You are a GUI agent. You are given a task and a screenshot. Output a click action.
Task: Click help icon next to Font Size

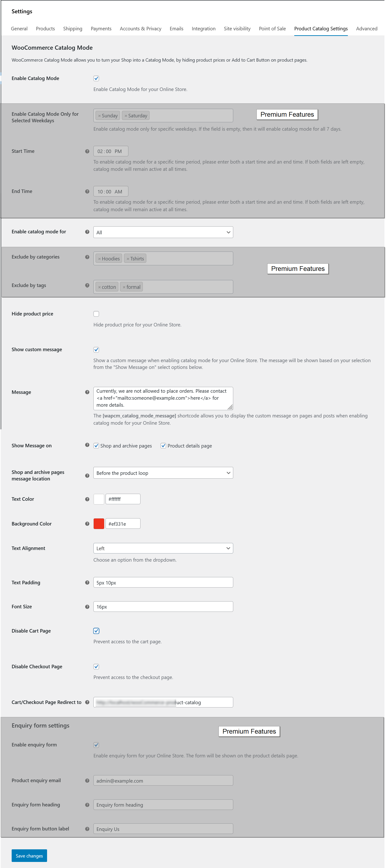[x=87, y=606]
